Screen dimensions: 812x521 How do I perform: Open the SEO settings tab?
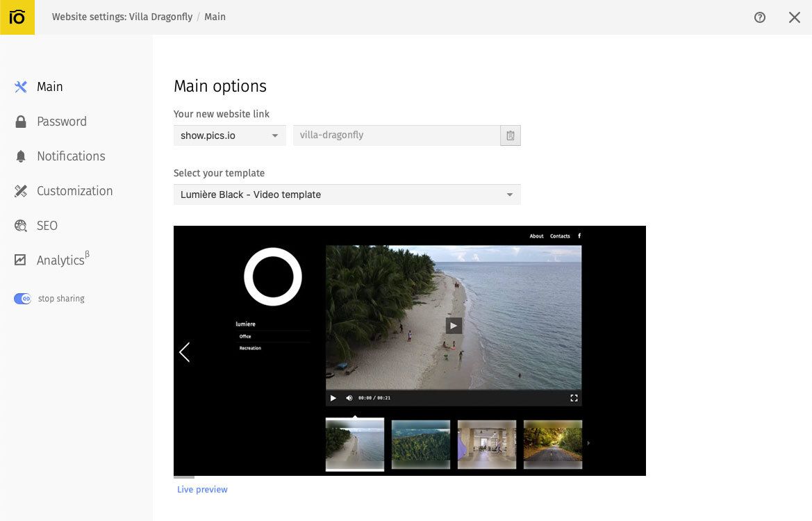tap(47, 226)
